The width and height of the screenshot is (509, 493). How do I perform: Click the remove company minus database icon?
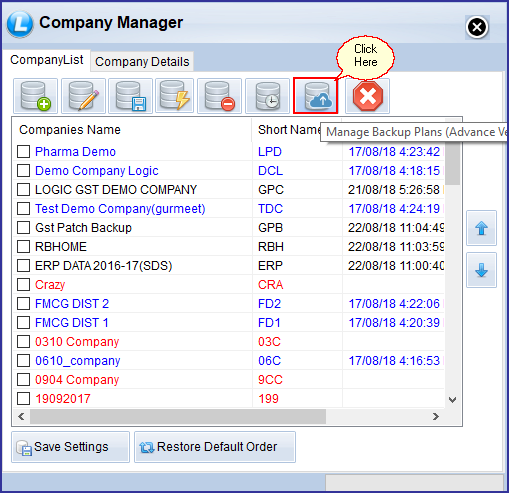click(x=219, y=96)
